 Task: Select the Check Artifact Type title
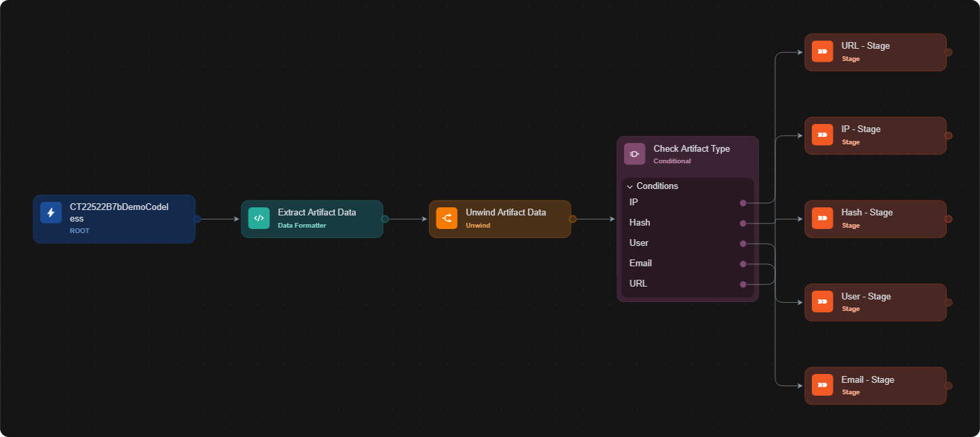coord(691,148)
